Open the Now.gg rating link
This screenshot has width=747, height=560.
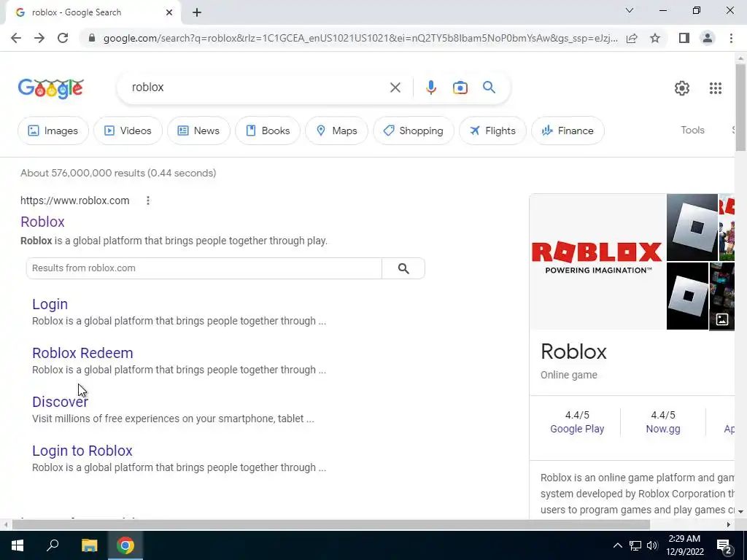(662, 429)
